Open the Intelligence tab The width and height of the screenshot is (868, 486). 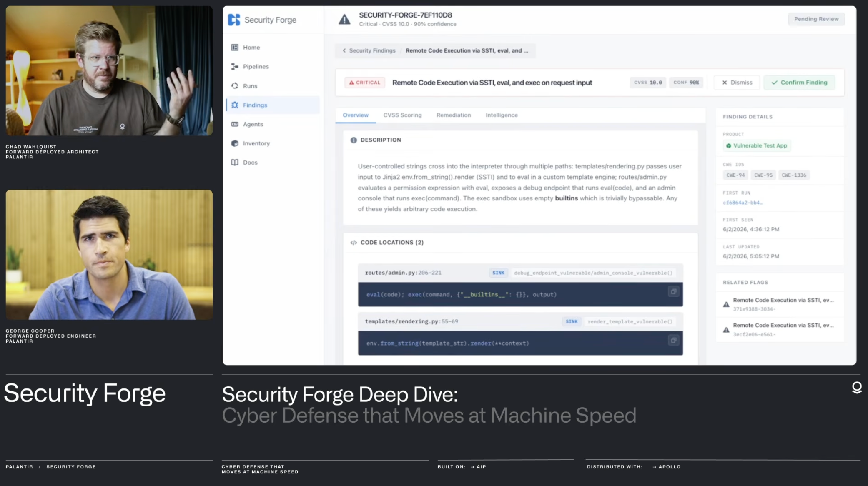pos(502,115)
